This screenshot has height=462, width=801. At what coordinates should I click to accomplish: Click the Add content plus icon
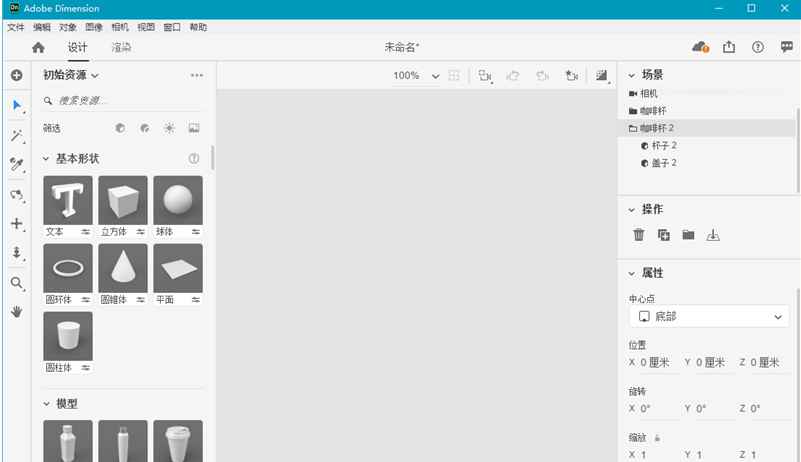(16, 75)
